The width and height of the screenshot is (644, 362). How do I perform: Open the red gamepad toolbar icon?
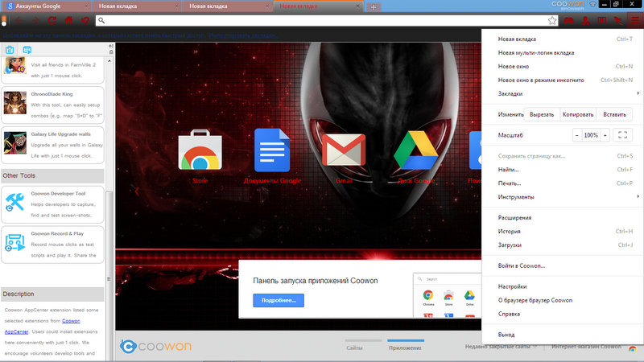coord(569,20)
